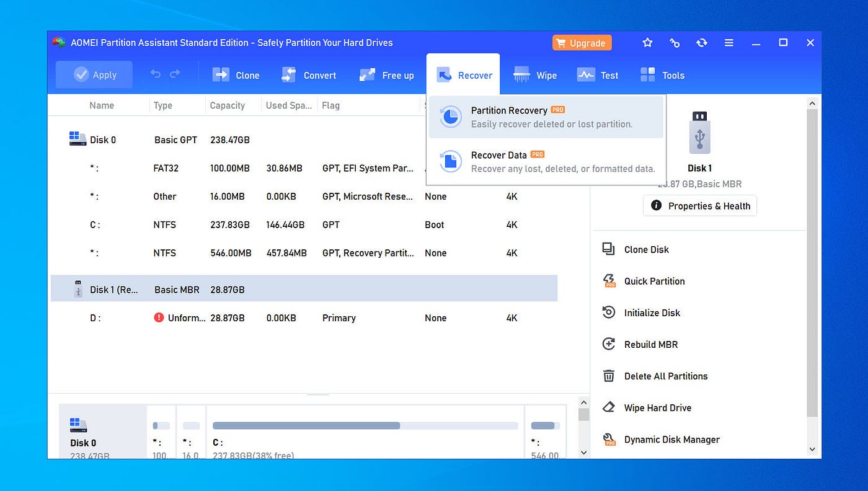Viewport: 868px width, 491px height.
Task: Select the C: NTFS partition row
Action: [x=304, y=224]
